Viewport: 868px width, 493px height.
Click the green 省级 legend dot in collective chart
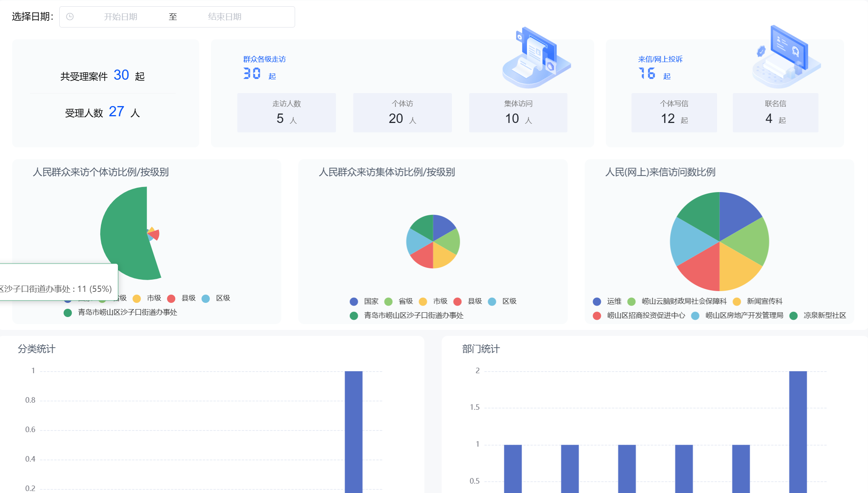388,301
